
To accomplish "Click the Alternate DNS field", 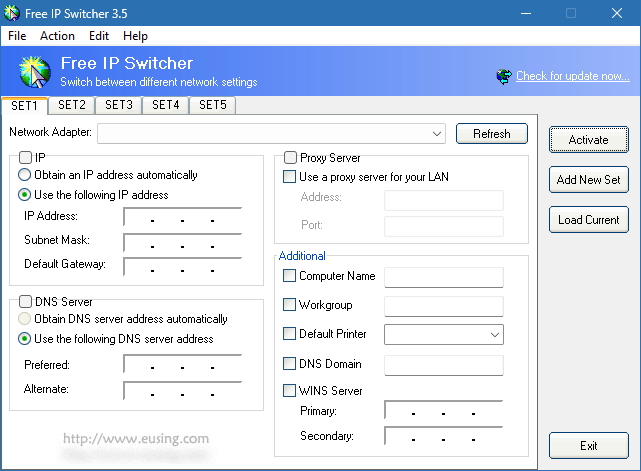I will (x=183, y=390).
